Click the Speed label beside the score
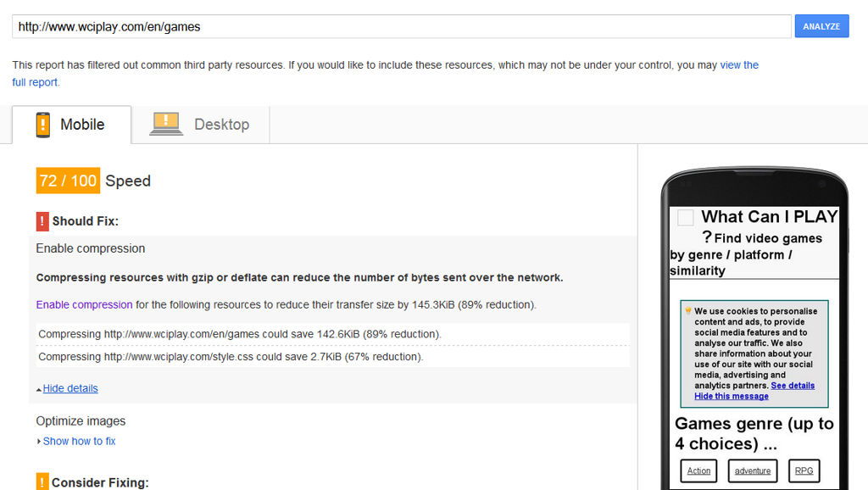Viewport: 868px width, 490px height. point(128,181)
